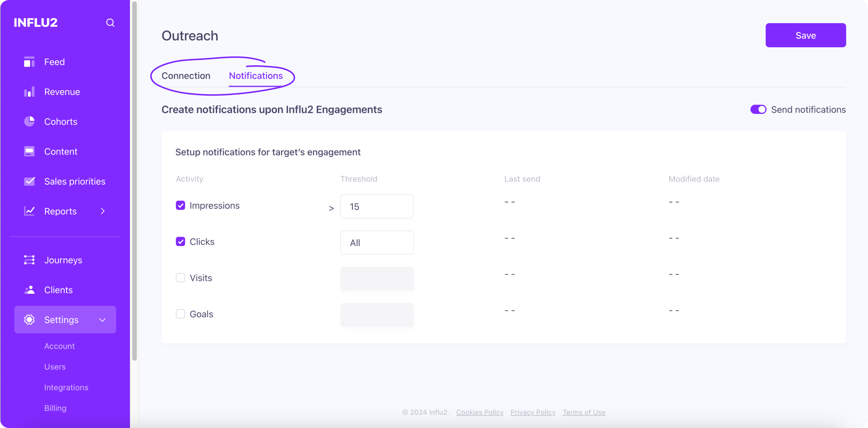This screenshot has height=428, width=868.
Task: Open the Cohorts section
Action: [x=61, y=122]
